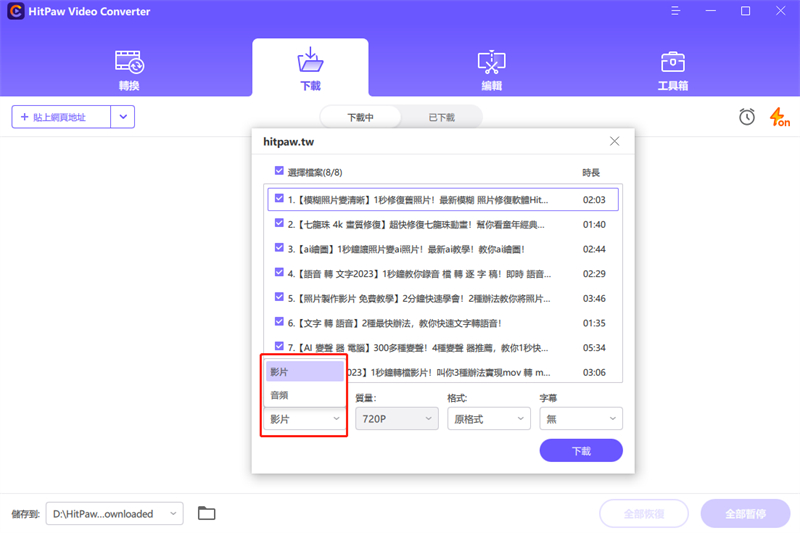
Task: Click the purple 下載 download button
Action: point(581,450)
